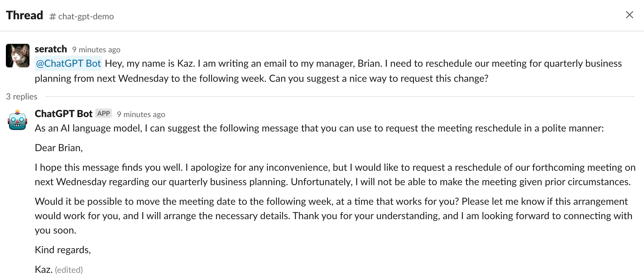The image size is (644, 280).
Task: Click the "I hope this message finds you well" paragraph
Action: (x=334, y=175)
